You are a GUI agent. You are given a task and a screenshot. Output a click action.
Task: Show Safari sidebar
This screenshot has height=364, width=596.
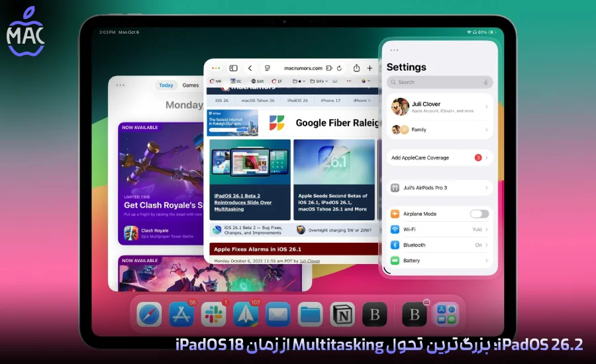tap(233, 68)
